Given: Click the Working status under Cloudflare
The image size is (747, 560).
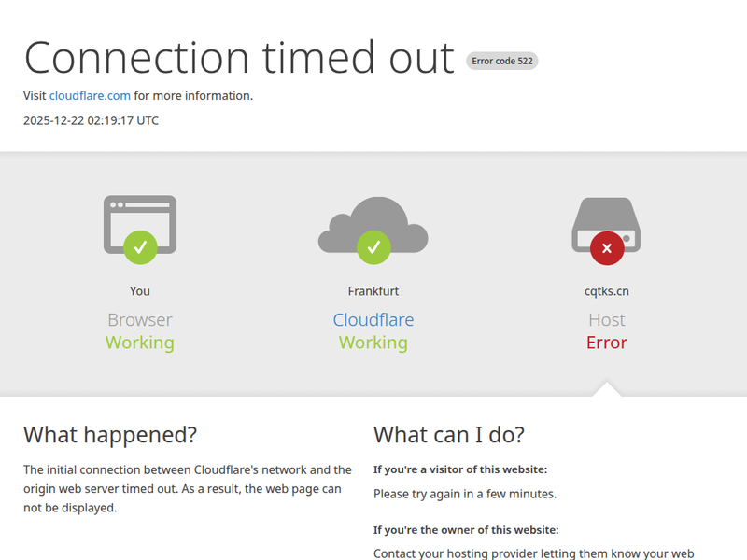Looking at the screenshot, I should pyautogui.click(x=373, y=343).
